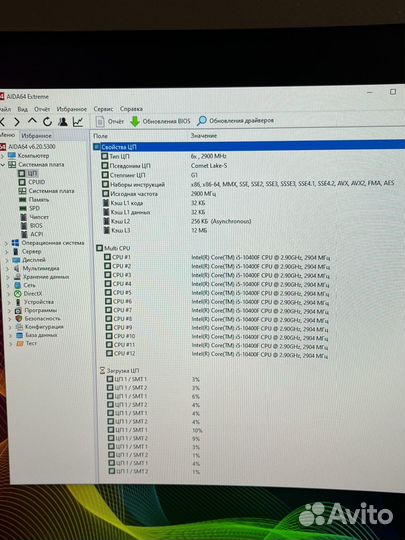Select DirectX in the tree
The image size is (405, 540).
33,293
